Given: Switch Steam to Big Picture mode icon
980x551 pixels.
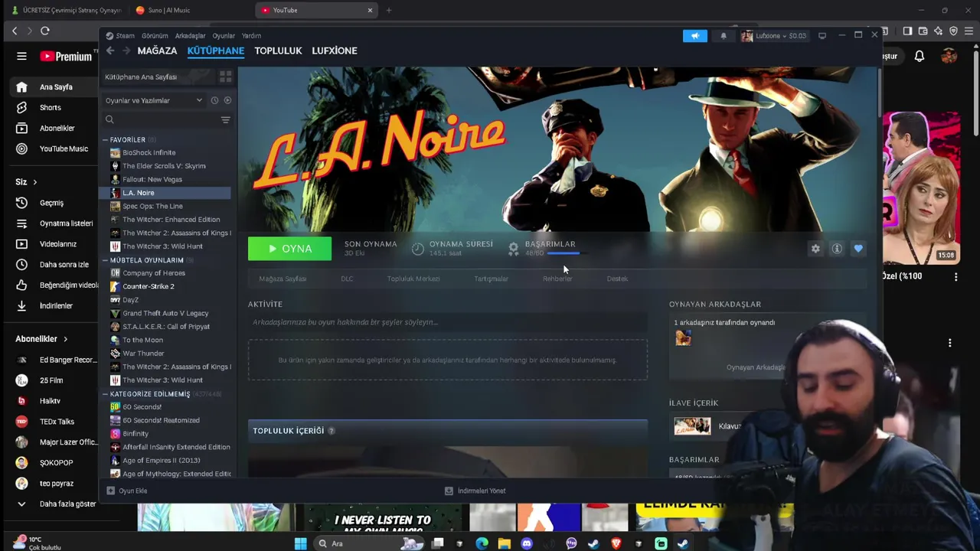Looking at the screenshot, I should [822, 36].
